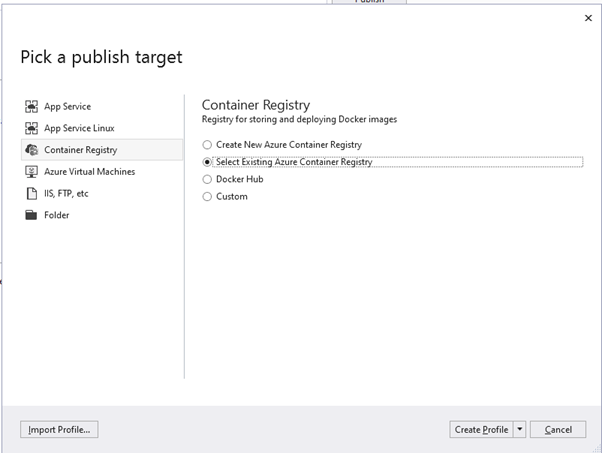Click Create Profile button

pyautogui.click(x=481, y=429)
